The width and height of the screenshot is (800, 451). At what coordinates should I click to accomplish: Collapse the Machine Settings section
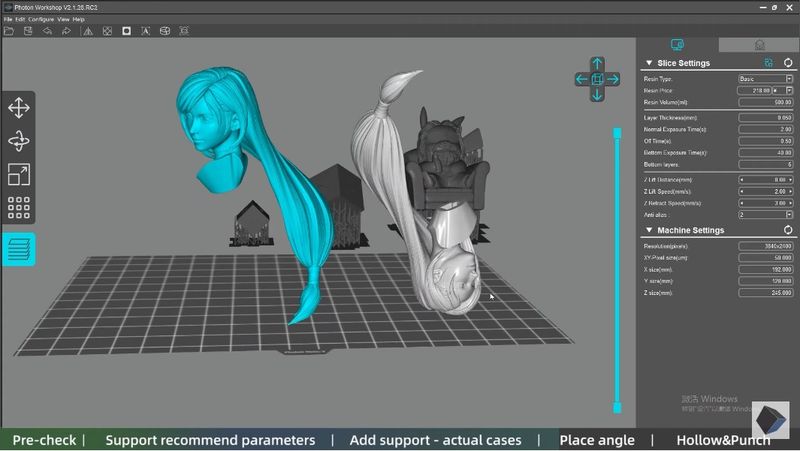(x=648, y=231)
